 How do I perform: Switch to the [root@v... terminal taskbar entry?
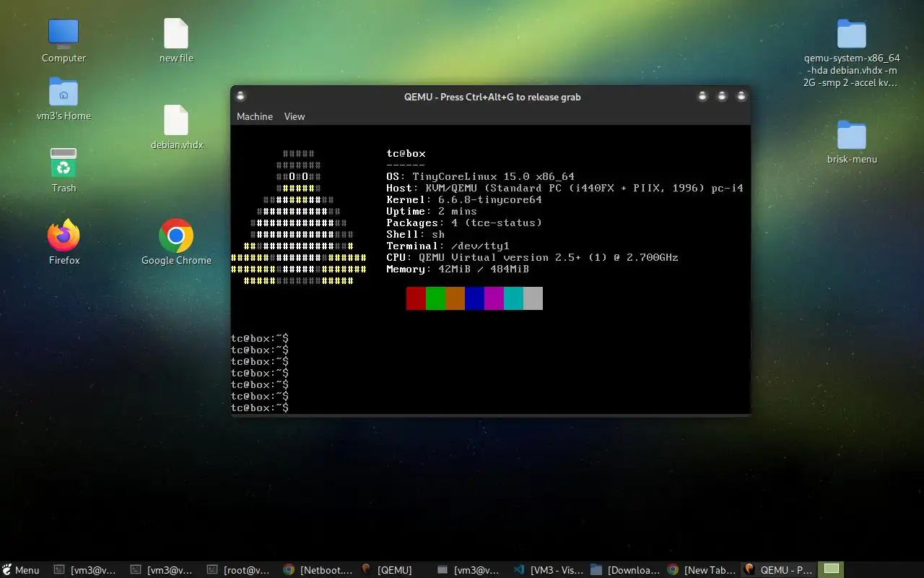(240, 570)
